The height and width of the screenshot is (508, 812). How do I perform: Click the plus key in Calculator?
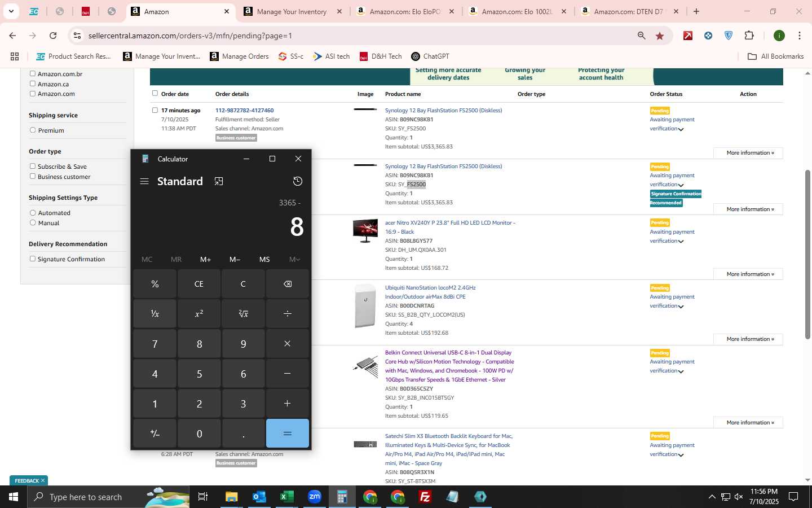(288, 404)
